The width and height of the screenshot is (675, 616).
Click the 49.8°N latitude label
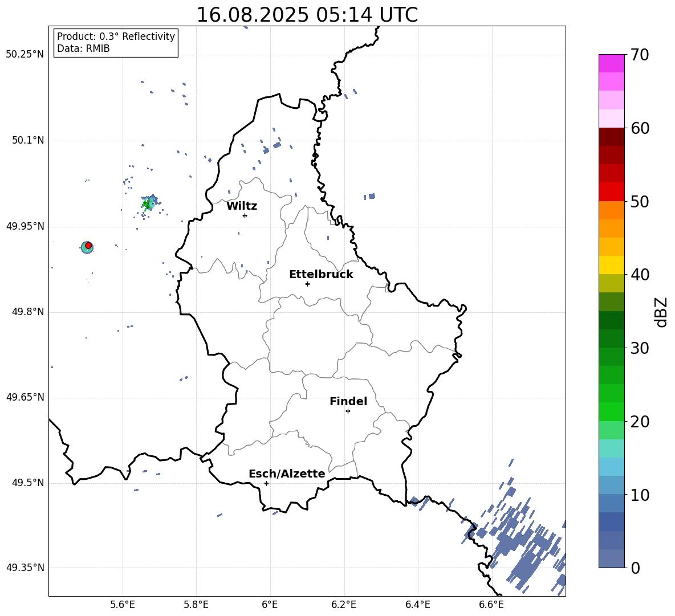[x=28, y=312]
